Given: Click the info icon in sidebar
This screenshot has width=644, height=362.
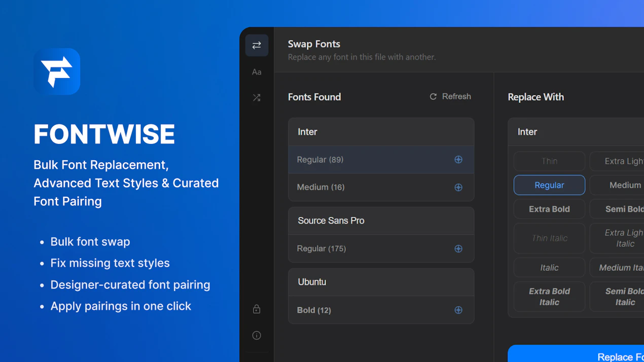Looking at the screenshot, I should click(257, 335).
